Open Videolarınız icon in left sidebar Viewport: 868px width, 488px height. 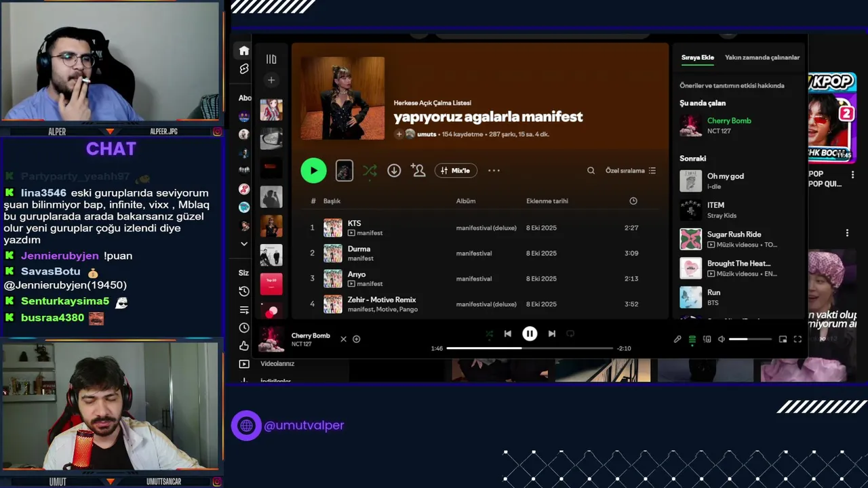point(244,364)
